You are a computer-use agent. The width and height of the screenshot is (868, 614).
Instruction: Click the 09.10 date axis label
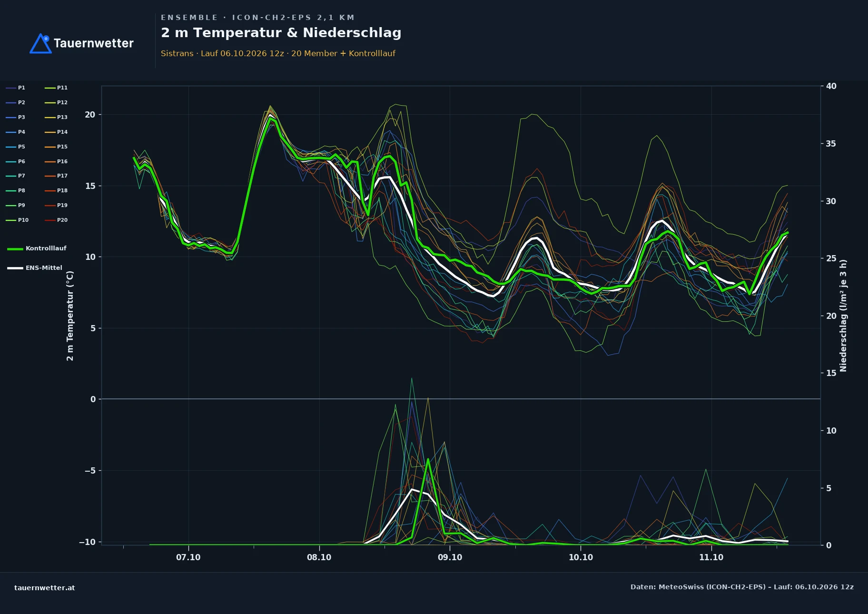point(450,557)
